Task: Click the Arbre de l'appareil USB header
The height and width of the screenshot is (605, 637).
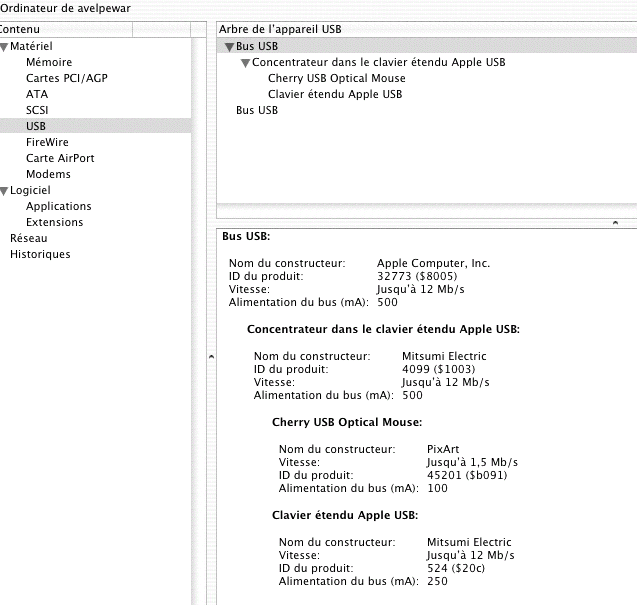Action: pos(427,29)
